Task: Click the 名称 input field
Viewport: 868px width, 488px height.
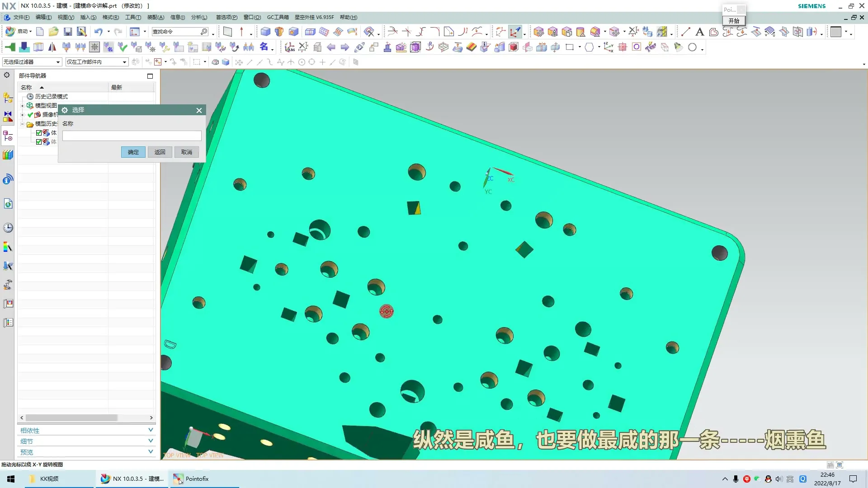Action: point(132,136)
